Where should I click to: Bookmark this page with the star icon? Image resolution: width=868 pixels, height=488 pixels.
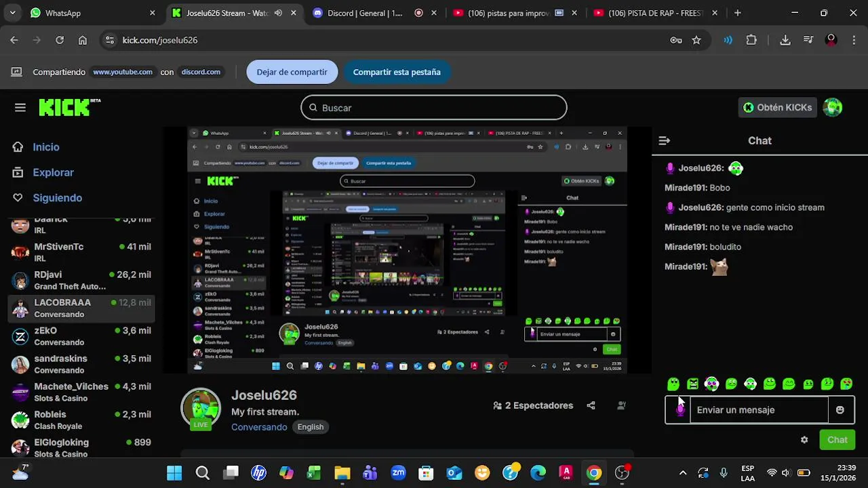point(696,40)
